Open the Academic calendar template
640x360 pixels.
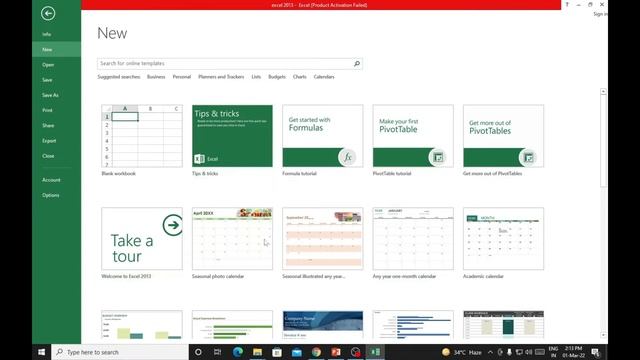pyautogui.click(x=503, y=239)
